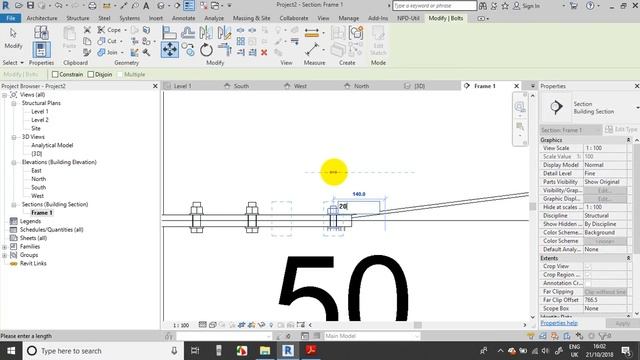This screenshot has height=360, width=640.
Task: Click the Move tool in Modify panel
Action: point(170,50)
